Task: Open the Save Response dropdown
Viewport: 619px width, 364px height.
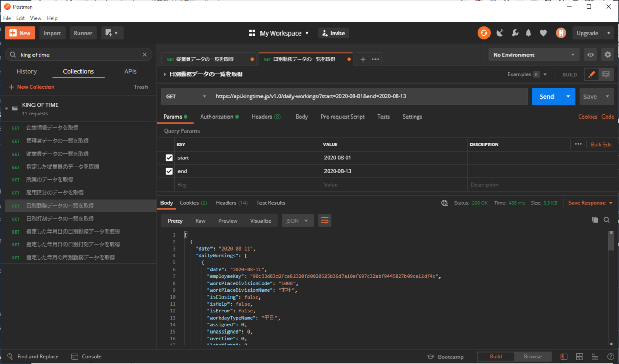Action: click(591, 203)
